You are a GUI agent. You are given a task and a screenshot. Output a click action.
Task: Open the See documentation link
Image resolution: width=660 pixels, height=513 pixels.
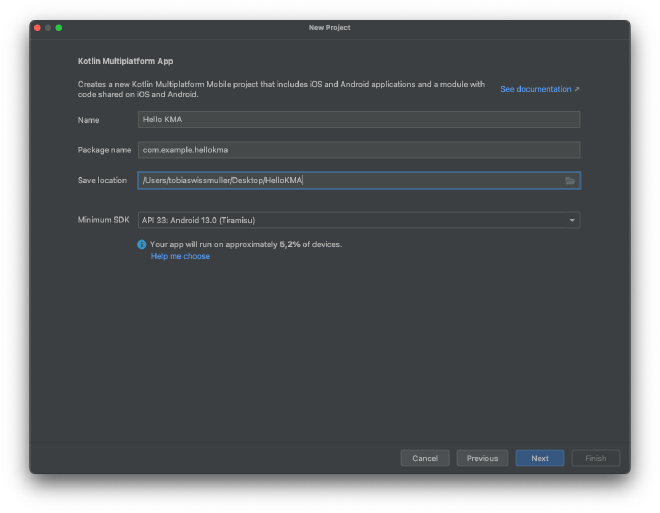[x=536, y=90]
